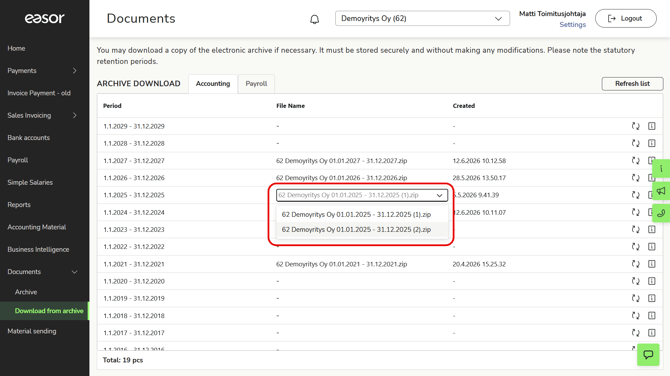The image size is (670, 376).
Task: Open the green chat button
Action: [x=648, y=355]
